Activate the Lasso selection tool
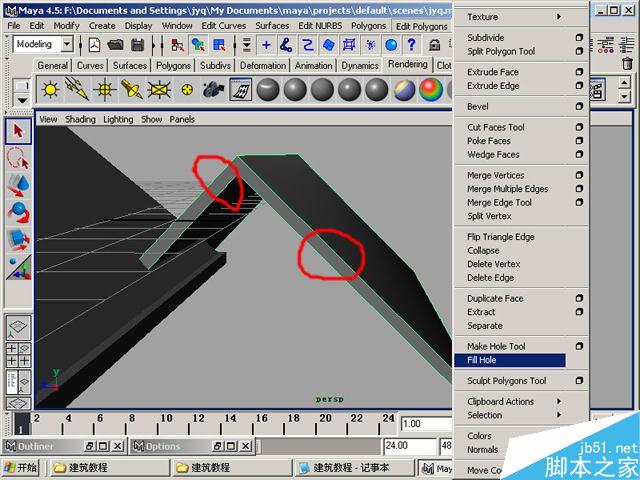Image resolution: width=640 pixels, height=480 pixels. pyautogui.click(x=18, y=158)
